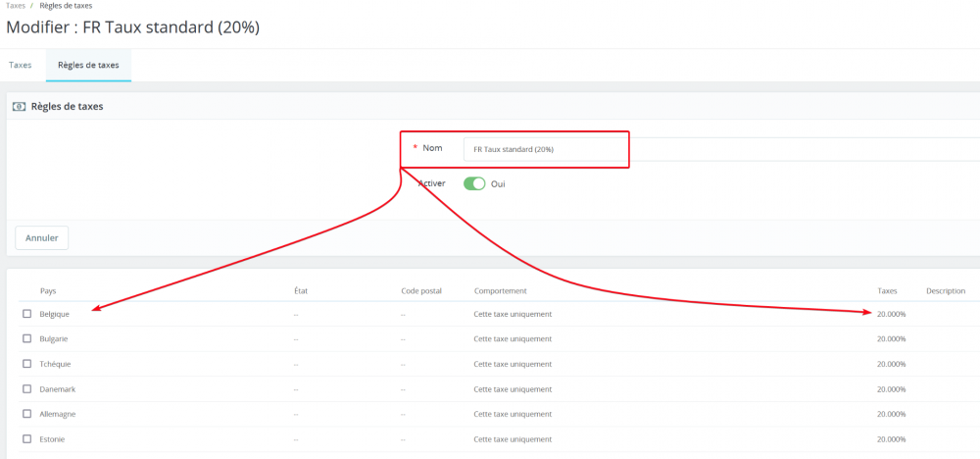Viewport: 980px width, 459px height.
Task: Click the Code postal column header
Action: pyautogui.click(x=421, y=291)
